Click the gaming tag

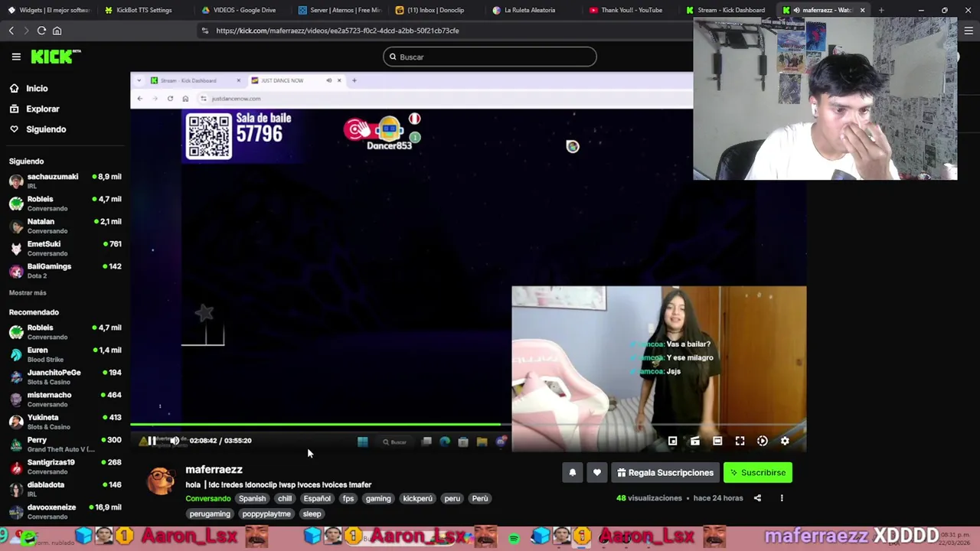point(378,498)
